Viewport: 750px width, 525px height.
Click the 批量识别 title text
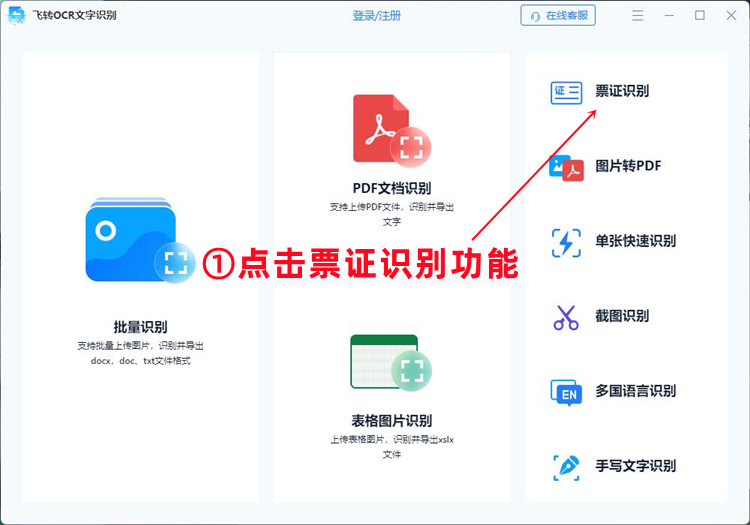(x=140, y=327)
